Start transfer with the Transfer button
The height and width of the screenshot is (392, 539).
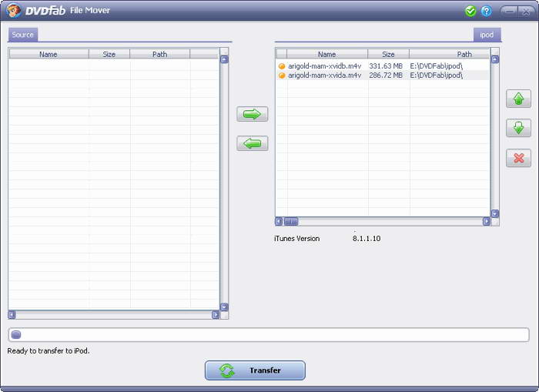[x=255, y=370]
